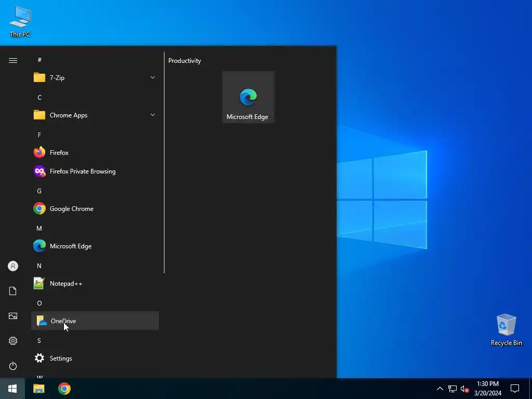This screenshot has height=399, width=532.
Task: Open File Explorer from the taskbar
Action: (x=38, y=389)
